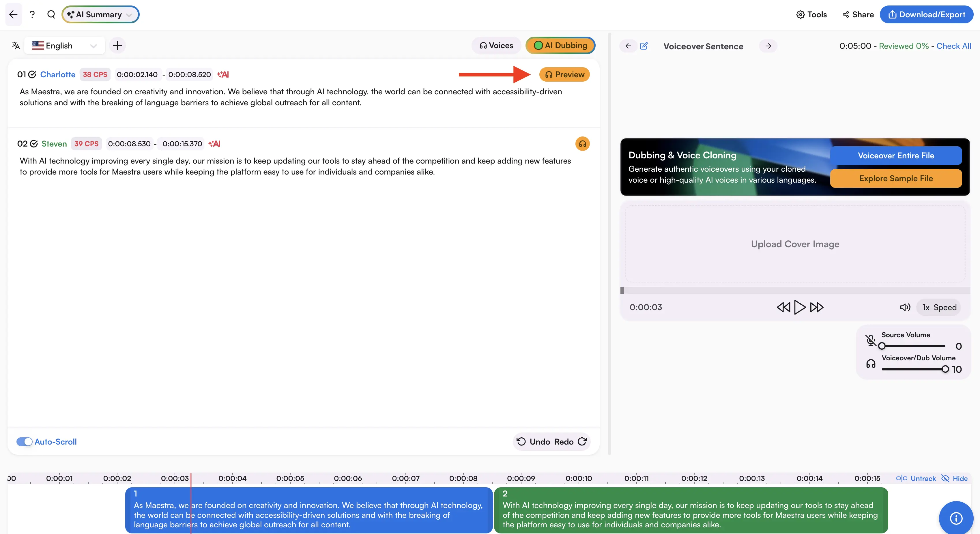The image size is (980, 534).
Task: Edit start time 0:00:02.140
Action: (x=137, y=74)
